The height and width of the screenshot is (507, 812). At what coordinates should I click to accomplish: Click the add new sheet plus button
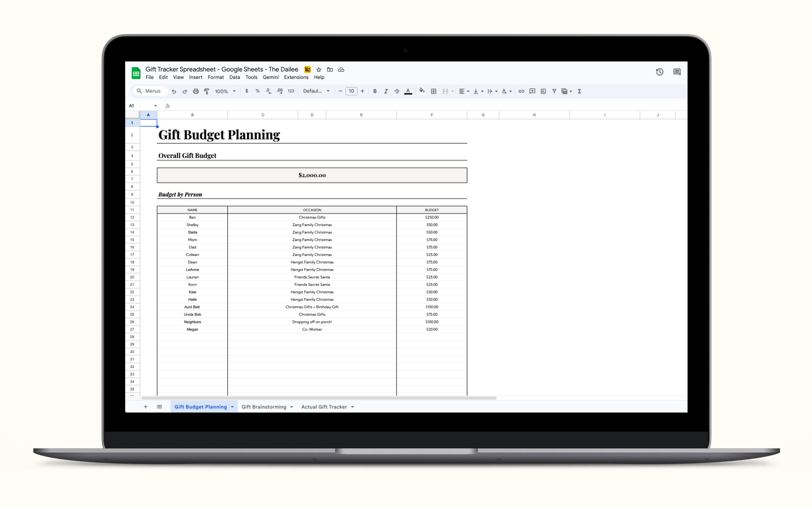[x=146, y=407]
